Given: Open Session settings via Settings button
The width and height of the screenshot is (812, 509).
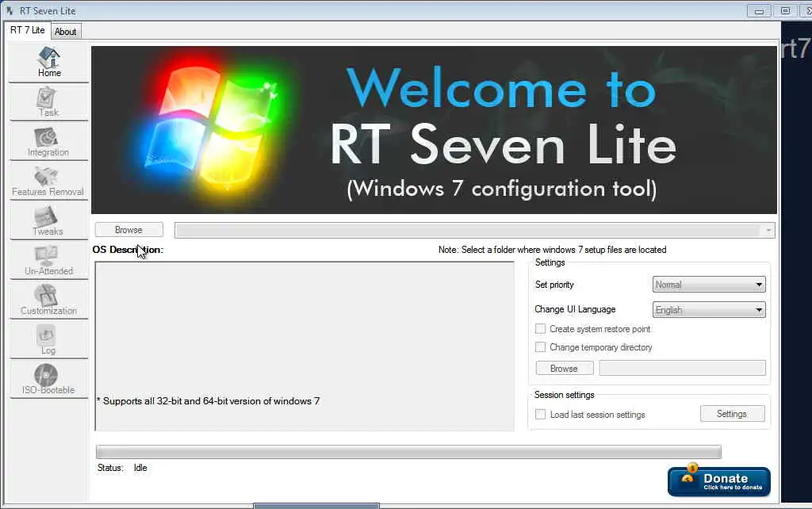Looking at the screenshot, I should coord(732,414).
